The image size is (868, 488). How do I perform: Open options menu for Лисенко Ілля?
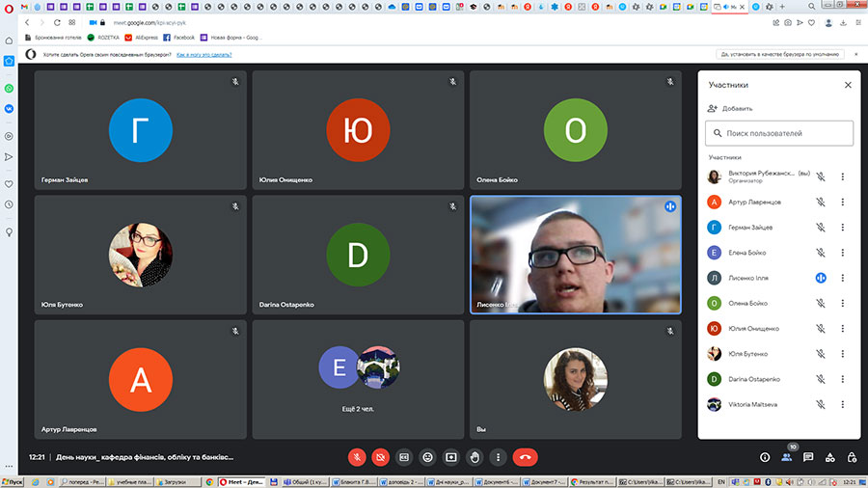843,278
